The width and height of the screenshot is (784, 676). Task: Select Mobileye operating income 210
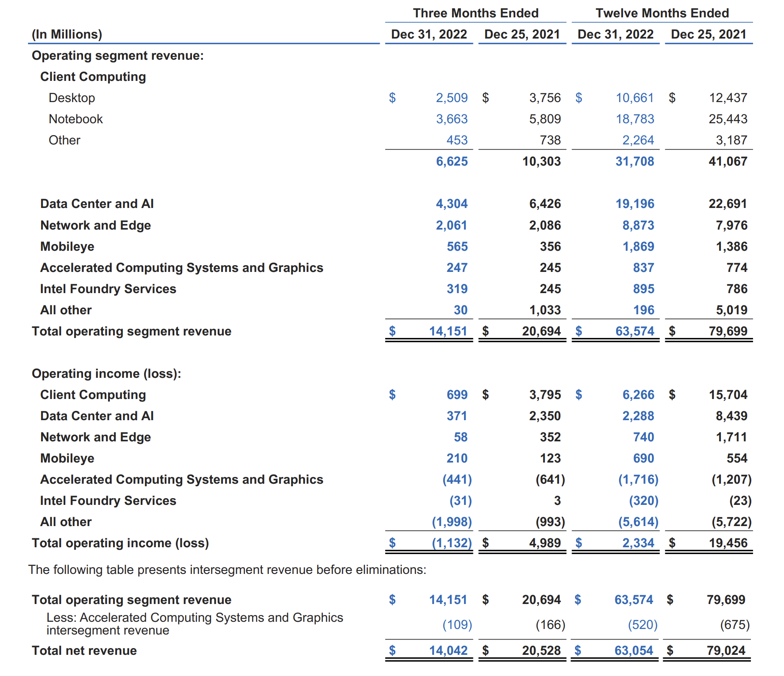click(x=457, y=458)
